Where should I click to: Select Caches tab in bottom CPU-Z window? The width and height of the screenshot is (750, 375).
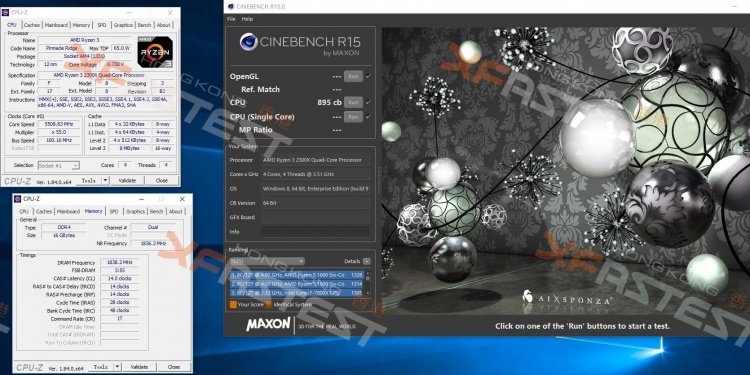[44, 211]
